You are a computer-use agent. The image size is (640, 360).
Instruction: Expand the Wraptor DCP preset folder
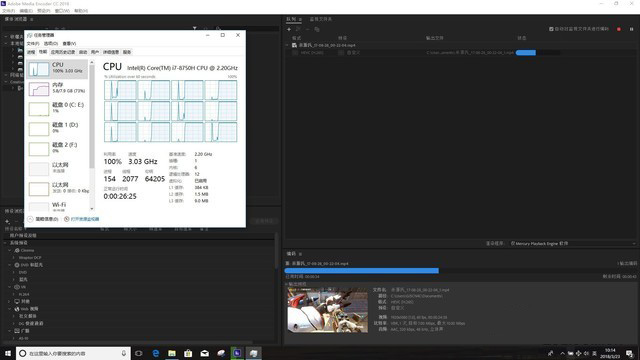[13, 258]
